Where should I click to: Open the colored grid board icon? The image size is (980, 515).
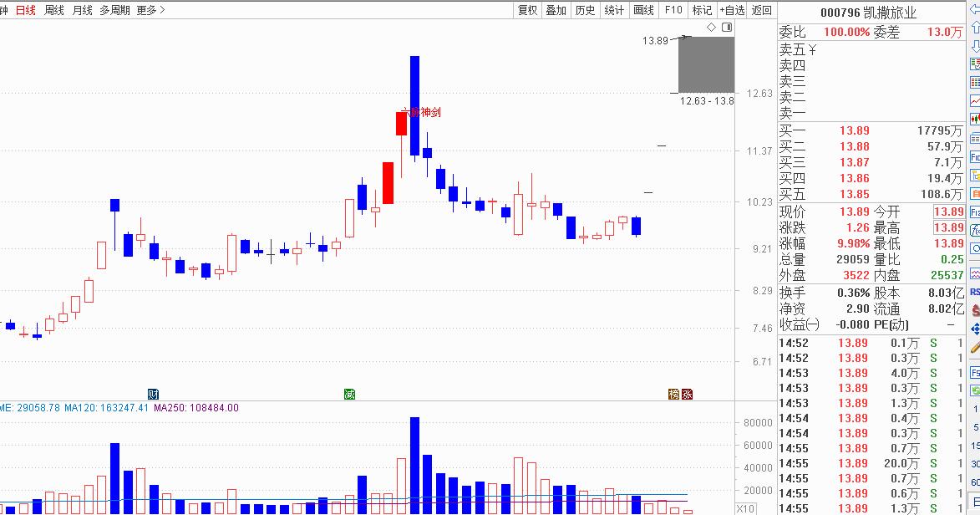click(x=974, y=82)
